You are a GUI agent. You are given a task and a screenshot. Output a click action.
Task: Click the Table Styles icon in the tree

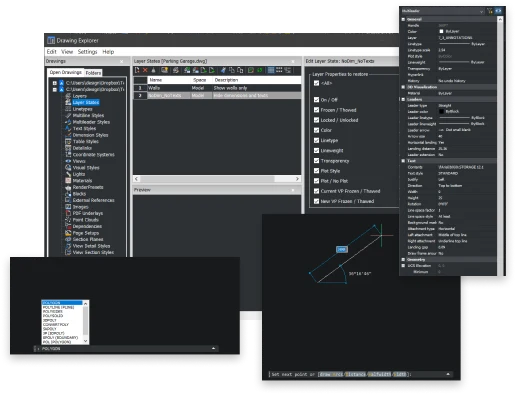[68, 141]
